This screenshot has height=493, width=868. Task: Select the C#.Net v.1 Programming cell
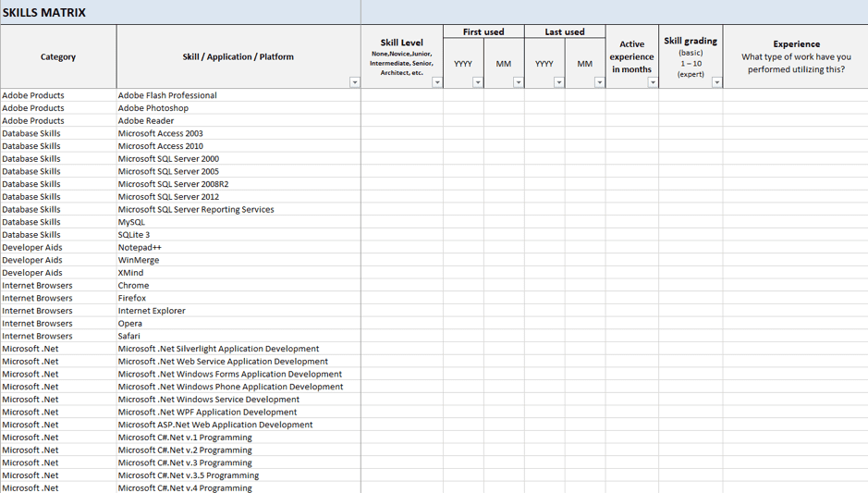238,438
